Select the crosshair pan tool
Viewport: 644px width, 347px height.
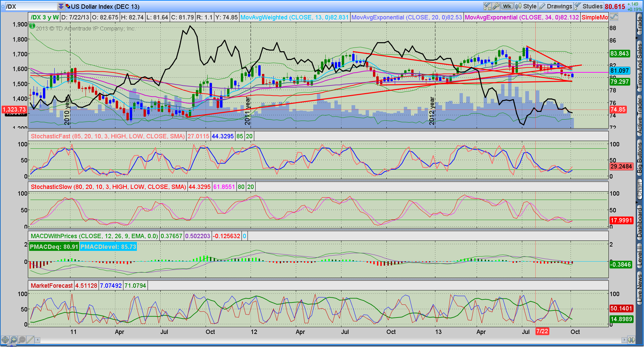coord(5,340)
